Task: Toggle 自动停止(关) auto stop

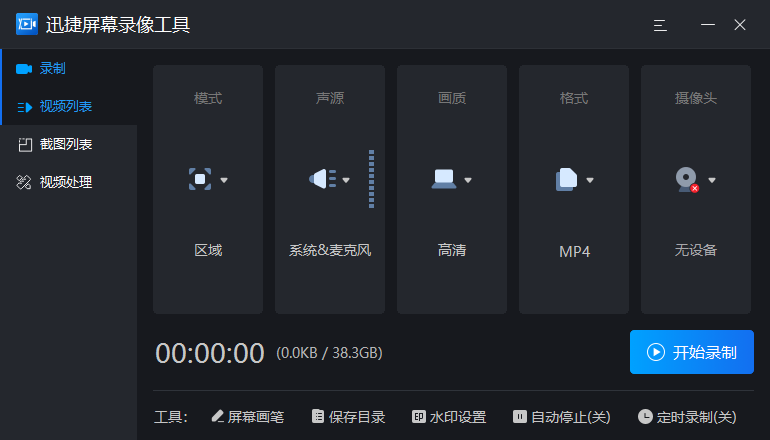Action: [x=562, y=417]
